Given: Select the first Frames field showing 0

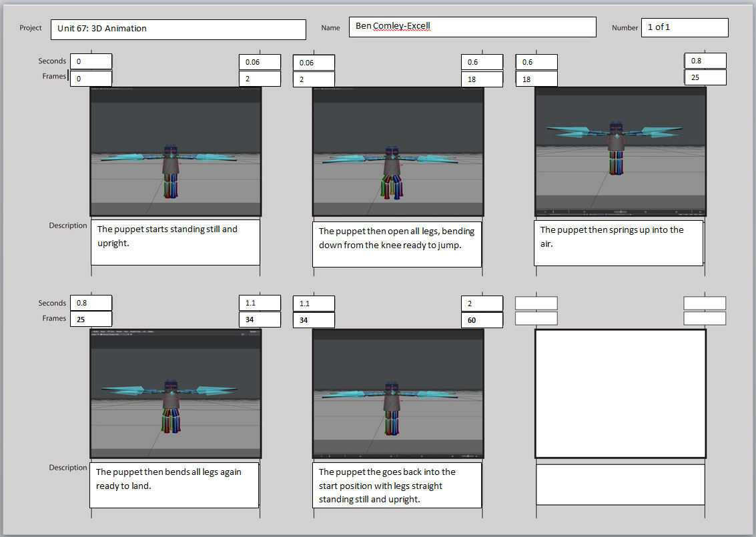Looking at the screenshot, I should coord(91,78).
